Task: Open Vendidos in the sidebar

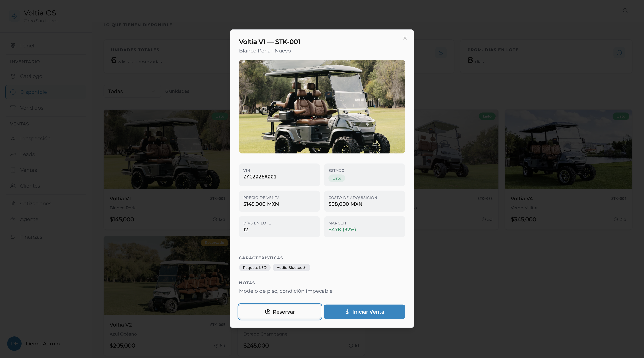Action: [46, 108]
